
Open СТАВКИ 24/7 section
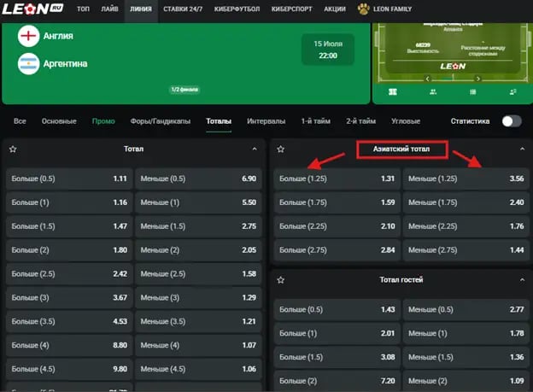183,9
